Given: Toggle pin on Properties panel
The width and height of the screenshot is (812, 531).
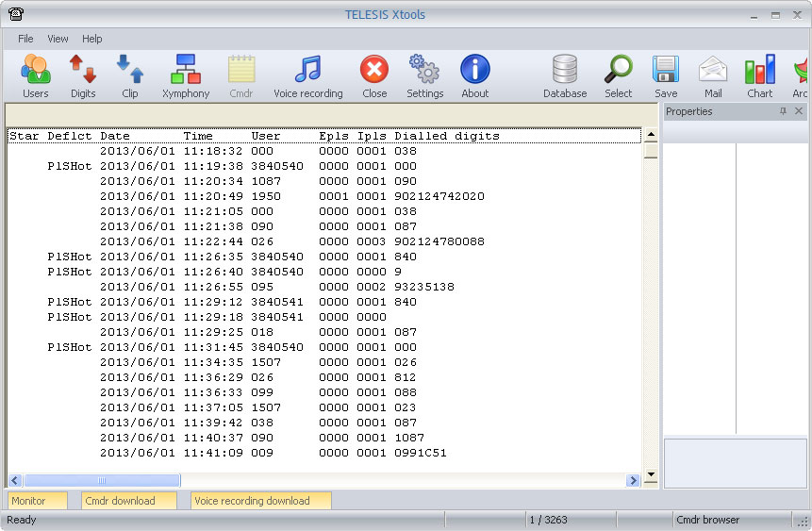Looking at the screenshot, I should pyautogui.click(x=783, y=111).
